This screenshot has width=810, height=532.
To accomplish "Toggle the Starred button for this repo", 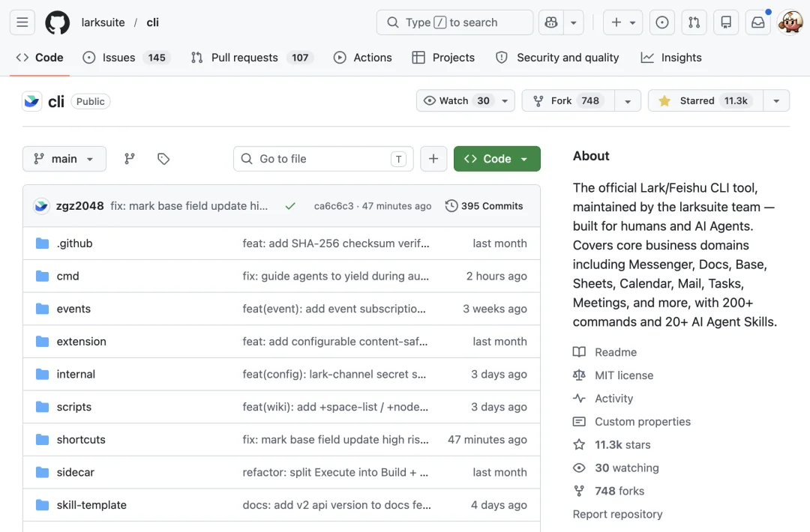I will click(x=705, y=100).
